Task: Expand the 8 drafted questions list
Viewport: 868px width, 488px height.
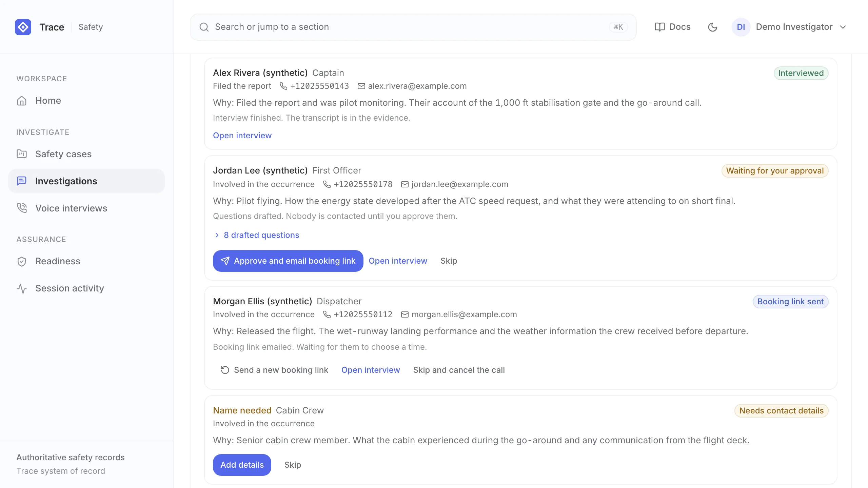Action: pyautogui.click(x=257, y=235)
